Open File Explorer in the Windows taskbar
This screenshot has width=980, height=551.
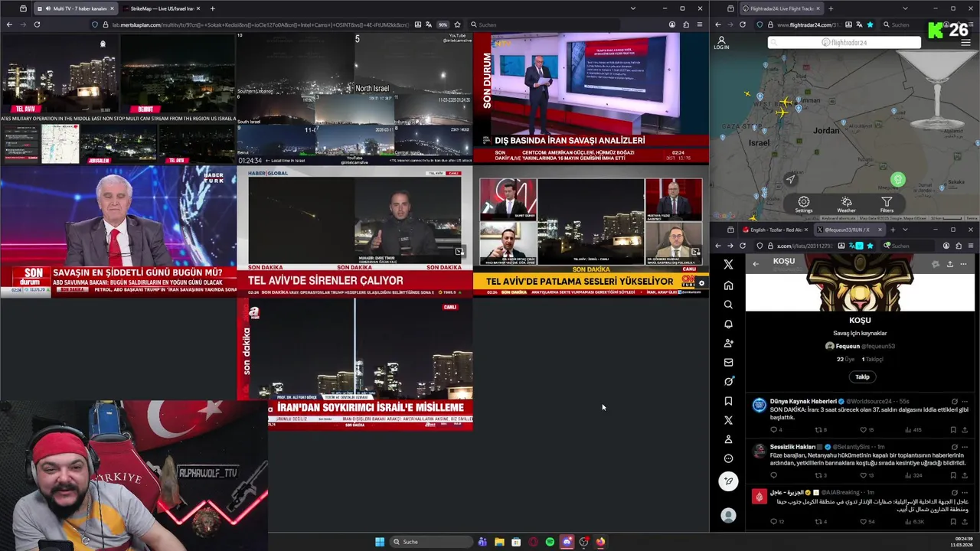(x=499, y=542)
